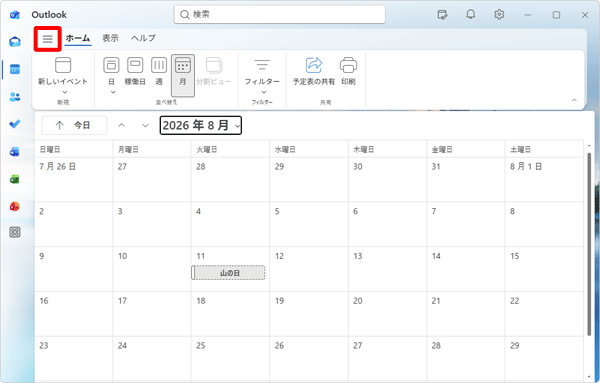Screen dimensions: 600x383
Task: Select the date 7月26日
Action: 73,179
